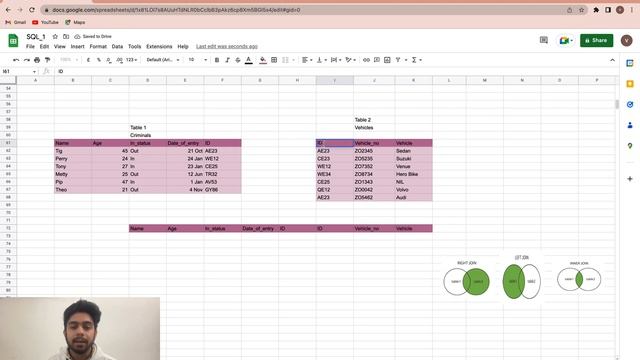This screenshot has height=360, width=640.
Task: Click the merge cells icon
Action: point(285,60)
